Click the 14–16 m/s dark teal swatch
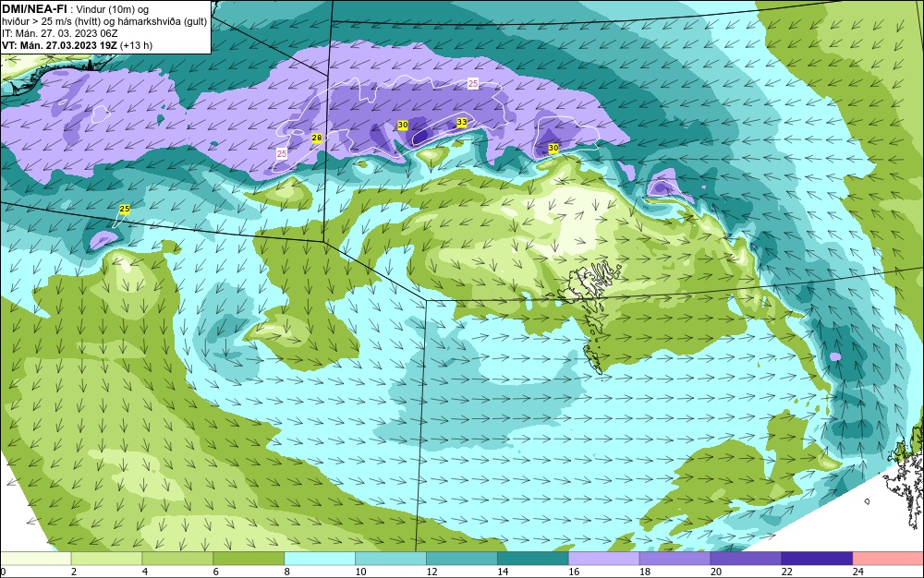The height and width of the screenshot is (578, 924). 533,558
